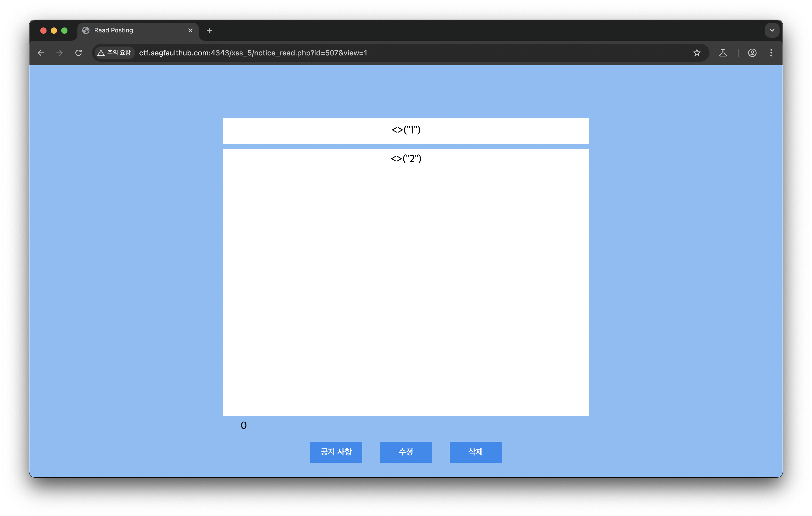Click the 수정 edit button
The width and height of the screenshot is (812, 516).
[x=406, y=452]
